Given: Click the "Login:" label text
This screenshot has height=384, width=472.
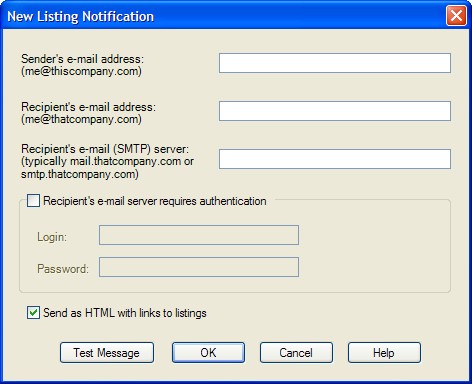Looking at the screenshot, I should 52,237.
